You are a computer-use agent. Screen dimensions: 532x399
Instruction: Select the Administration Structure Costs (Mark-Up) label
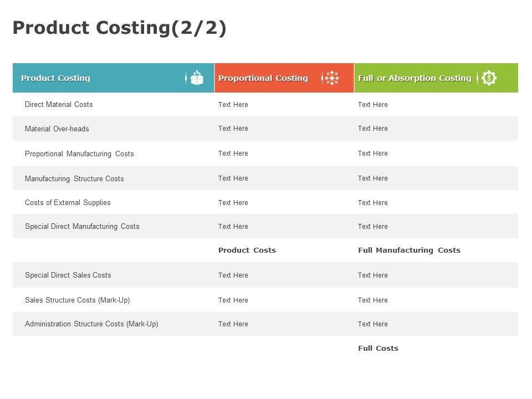pos(91,324)
